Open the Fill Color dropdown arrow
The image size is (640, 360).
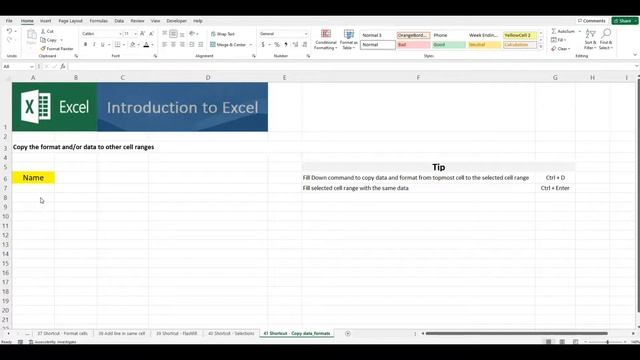[138, 45]
